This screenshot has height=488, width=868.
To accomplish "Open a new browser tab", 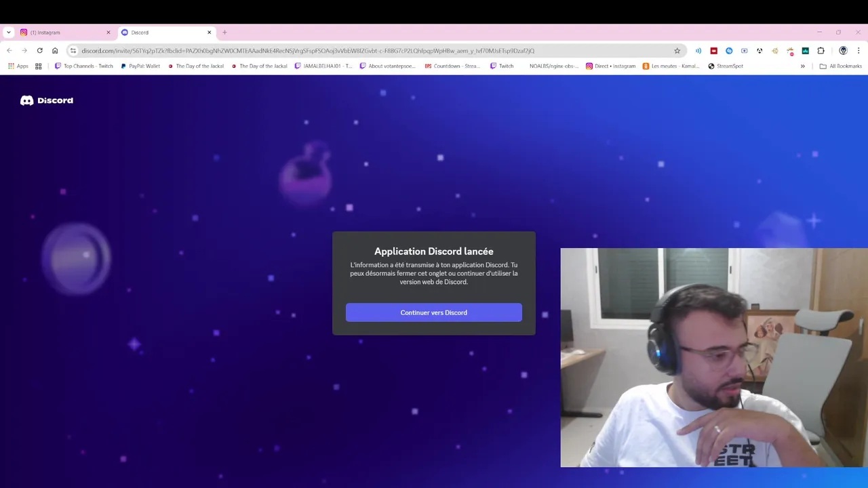I will click(224, 33).
